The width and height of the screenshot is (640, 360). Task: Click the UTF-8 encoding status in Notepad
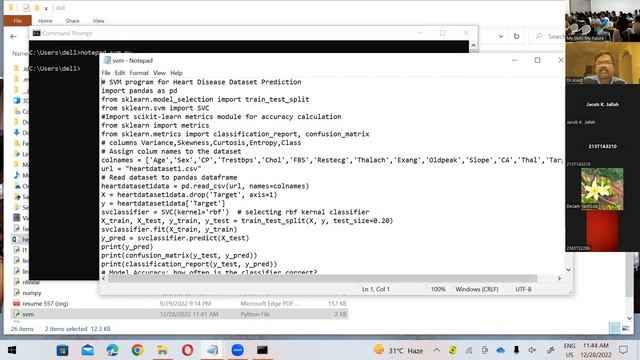coord(523,289)
